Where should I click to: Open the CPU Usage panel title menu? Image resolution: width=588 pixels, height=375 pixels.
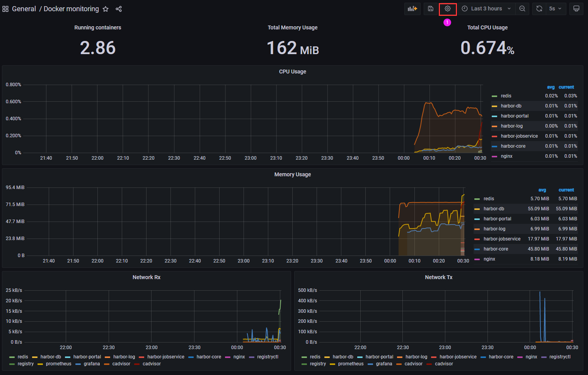click(293, 72)
